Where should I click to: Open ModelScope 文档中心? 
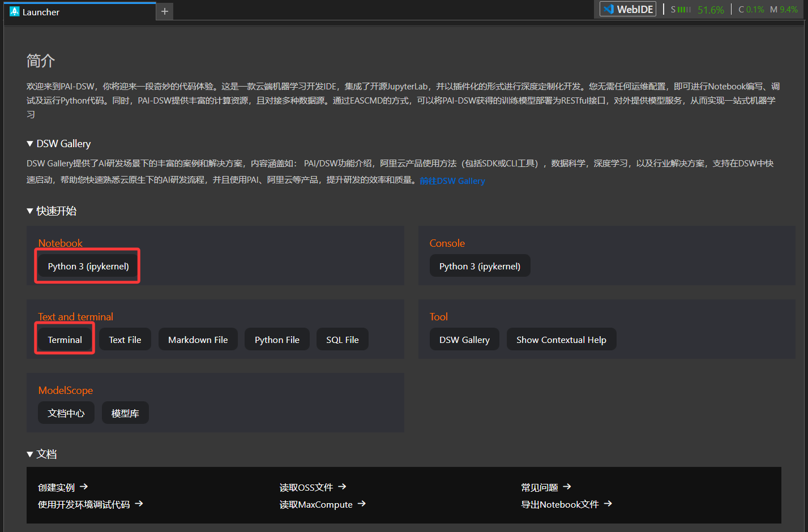(x=66, y=413)
